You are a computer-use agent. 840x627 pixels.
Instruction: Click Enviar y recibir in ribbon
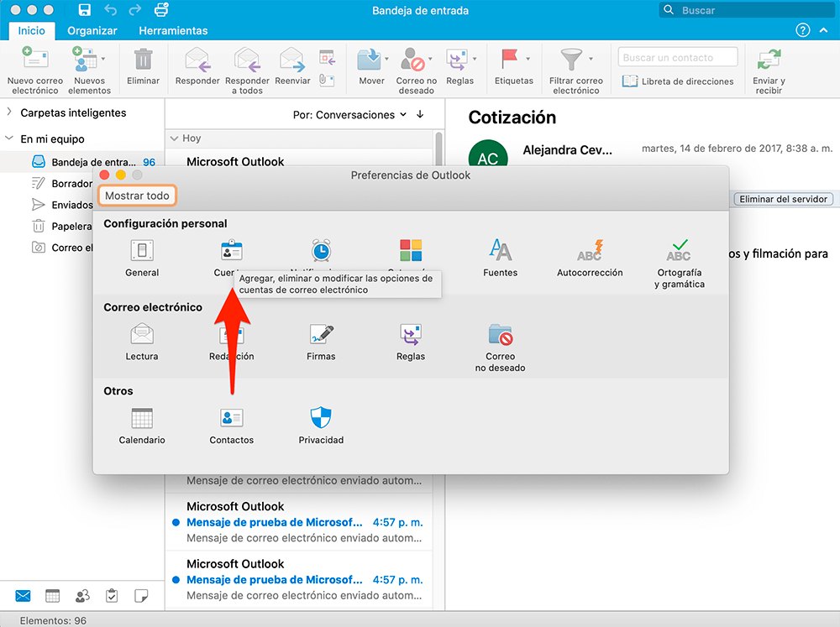[769, 71]
